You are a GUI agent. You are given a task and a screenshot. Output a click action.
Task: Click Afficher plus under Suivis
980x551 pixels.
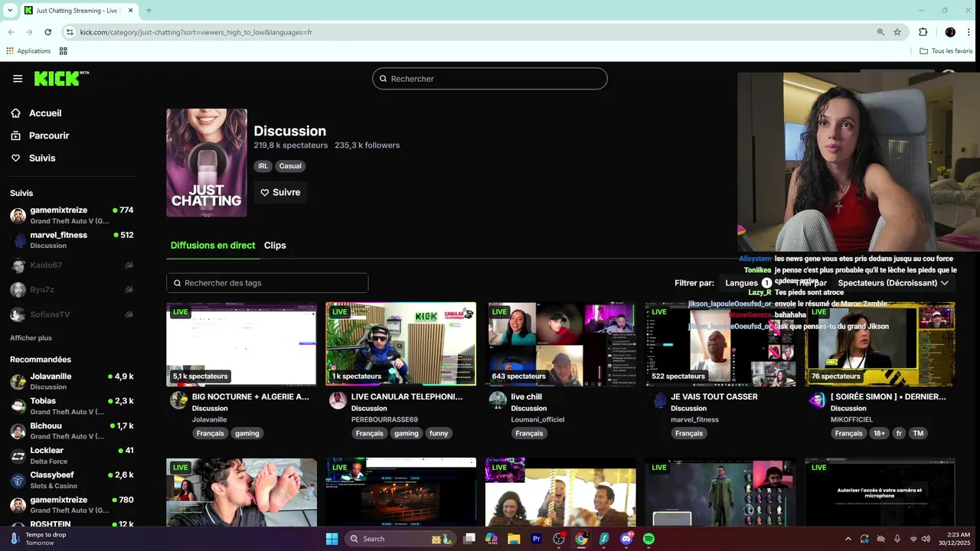tap(31, 337)
